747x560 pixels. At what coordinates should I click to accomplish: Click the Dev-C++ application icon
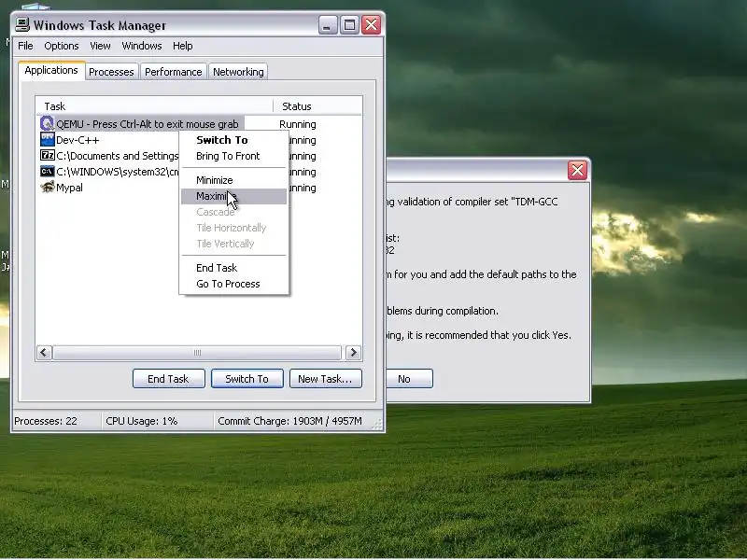48,139
